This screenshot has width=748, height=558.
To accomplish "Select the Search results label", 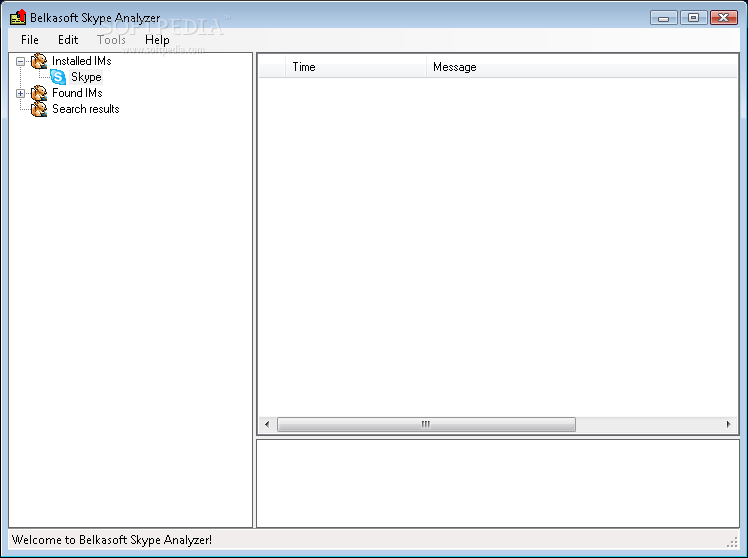I will 86,109.
